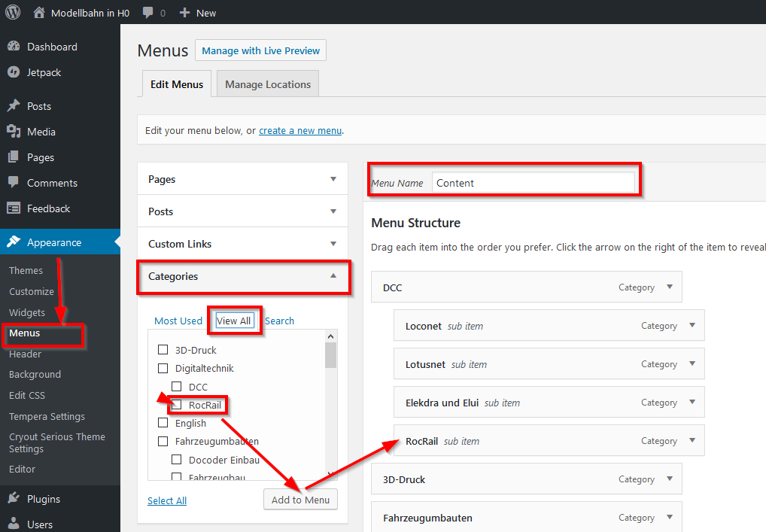Screen dimensions: 766x532
Task: Click the home icon beside Modellbahn in H0
Action: (39, 12)
